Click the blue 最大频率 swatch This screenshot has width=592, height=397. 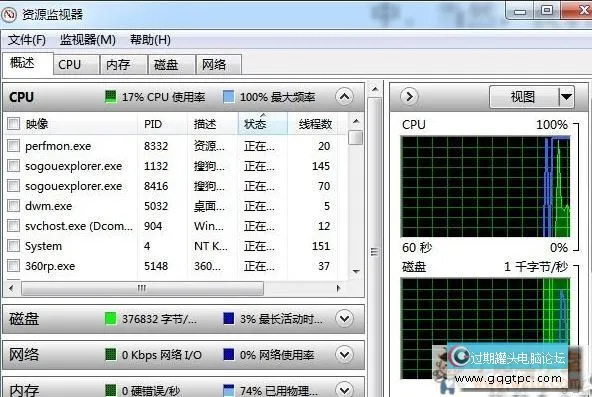(228, 97)
